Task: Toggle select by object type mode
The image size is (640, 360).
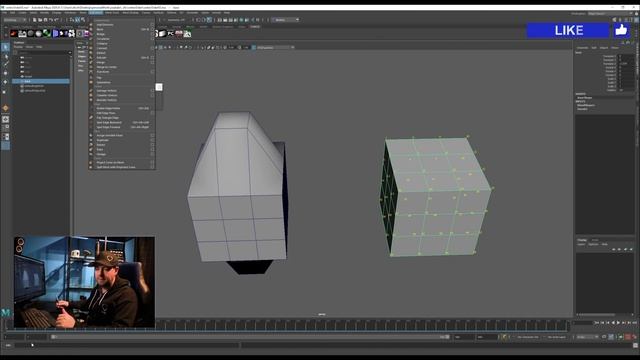Action: (77, 20)
